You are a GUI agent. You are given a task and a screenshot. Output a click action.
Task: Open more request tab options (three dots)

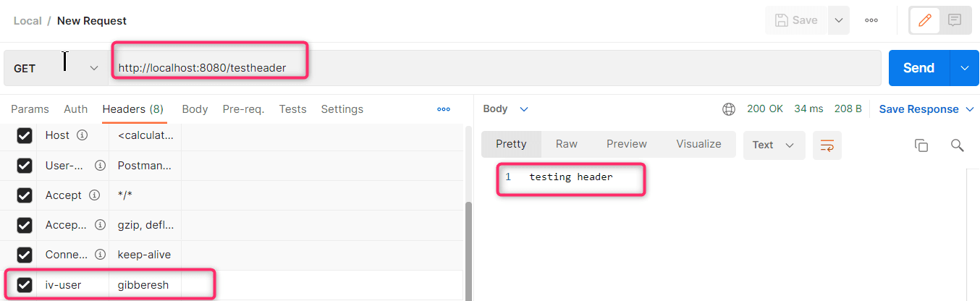click(x=444, y=109)
